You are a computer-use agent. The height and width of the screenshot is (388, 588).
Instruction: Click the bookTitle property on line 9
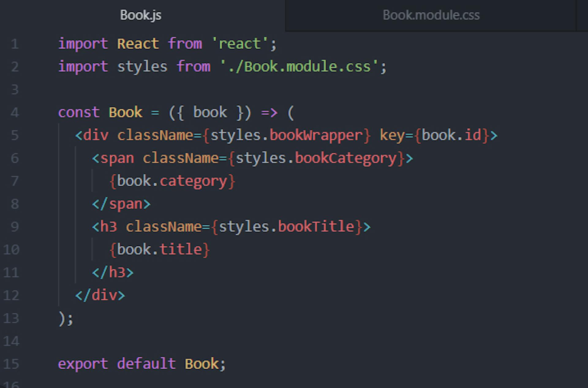click(316, 227)
